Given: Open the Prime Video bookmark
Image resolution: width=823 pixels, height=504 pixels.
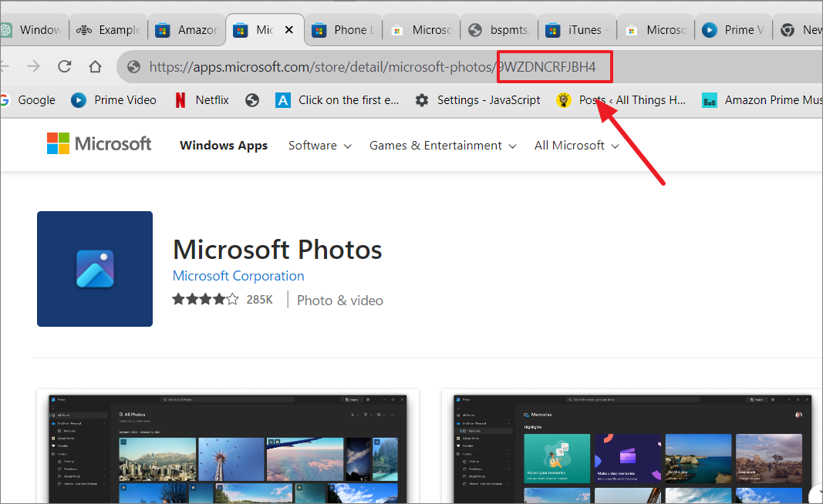Looking at the screenshot, I should (114, 99).
